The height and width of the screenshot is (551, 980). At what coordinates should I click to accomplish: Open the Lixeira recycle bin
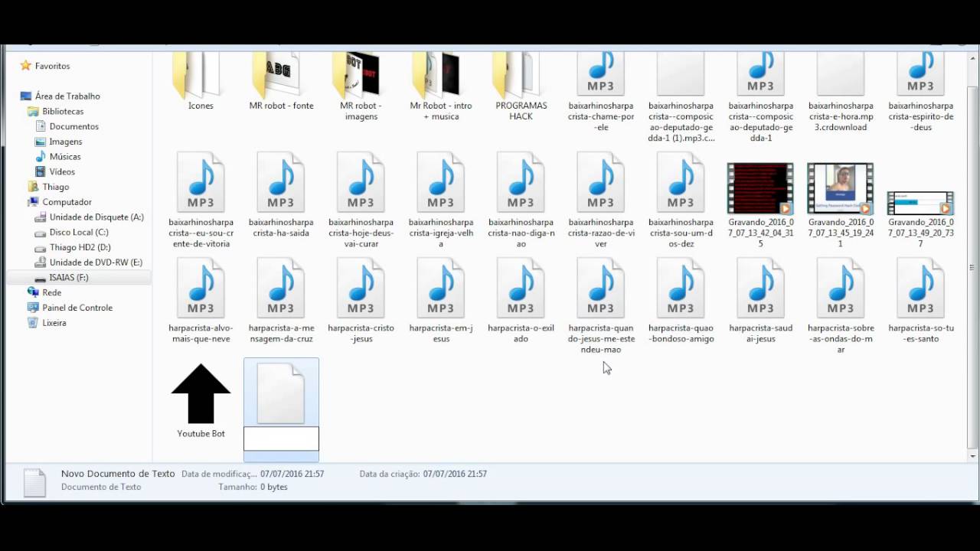(x=54, y=323)
